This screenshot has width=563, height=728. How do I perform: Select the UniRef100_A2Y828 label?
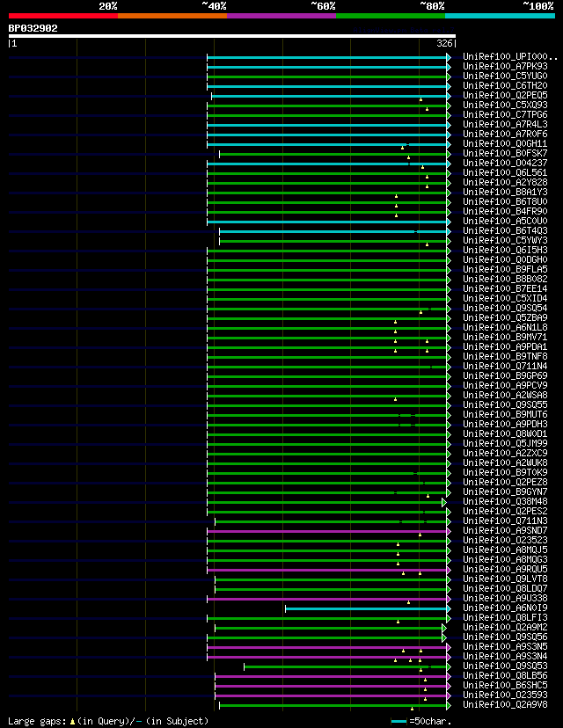[506, 183]
